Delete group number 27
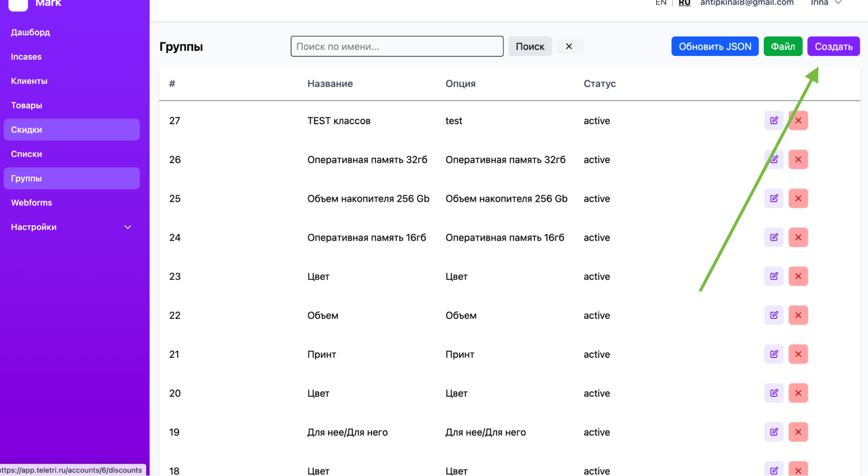 [x=798, y=121]
